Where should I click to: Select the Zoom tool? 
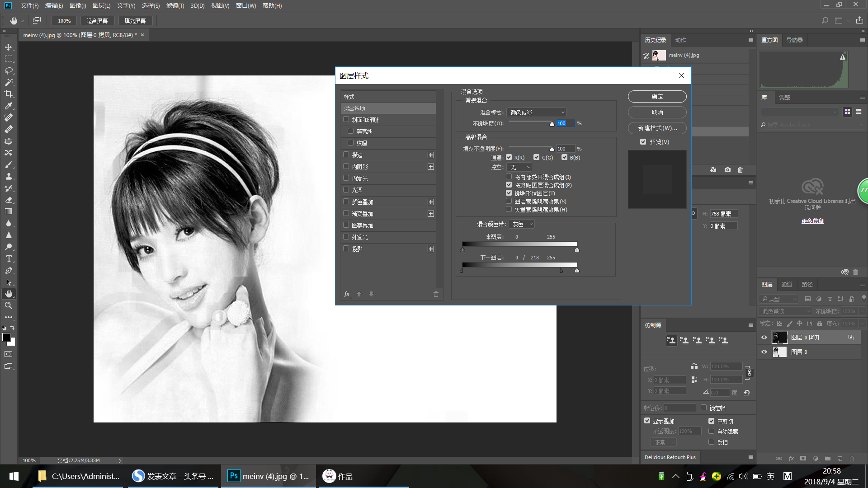tap(9, 305)
